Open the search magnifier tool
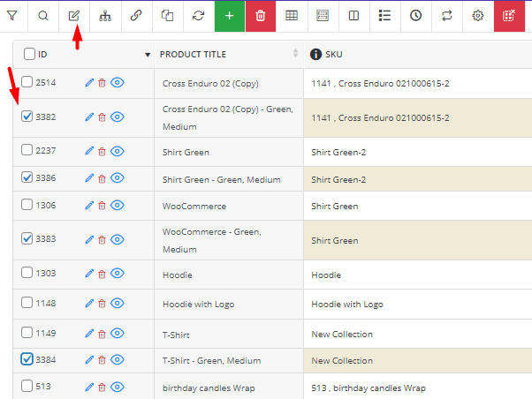Viewport: 532px width, 399px height. [x=43, y=16]
